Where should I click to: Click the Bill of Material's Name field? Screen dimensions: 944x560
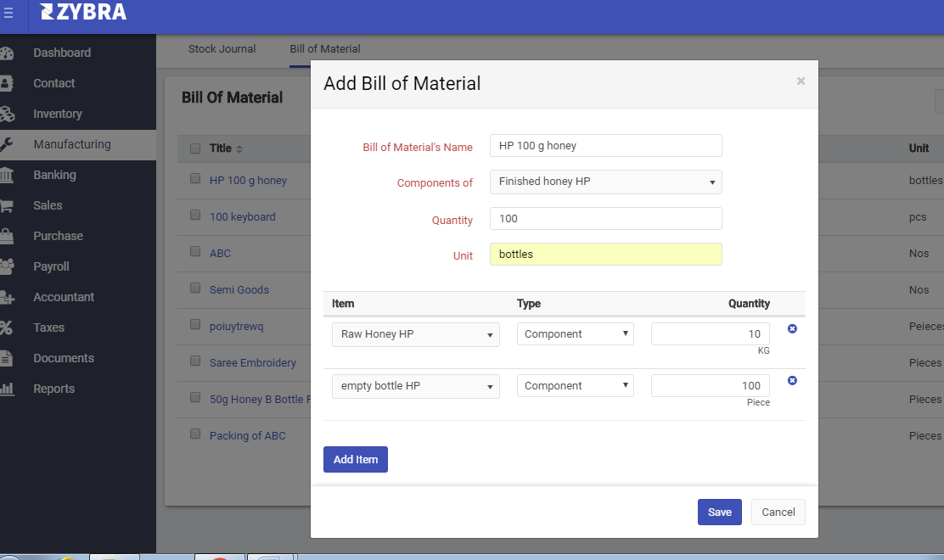[x=605, y=146]
